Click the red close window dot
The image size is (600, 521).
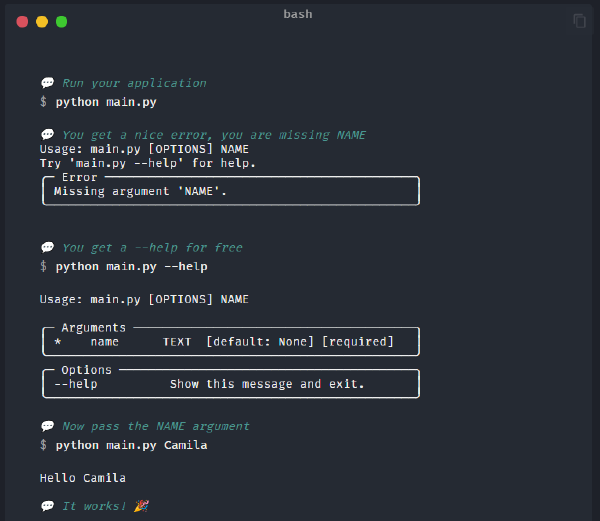coord(22,21)
